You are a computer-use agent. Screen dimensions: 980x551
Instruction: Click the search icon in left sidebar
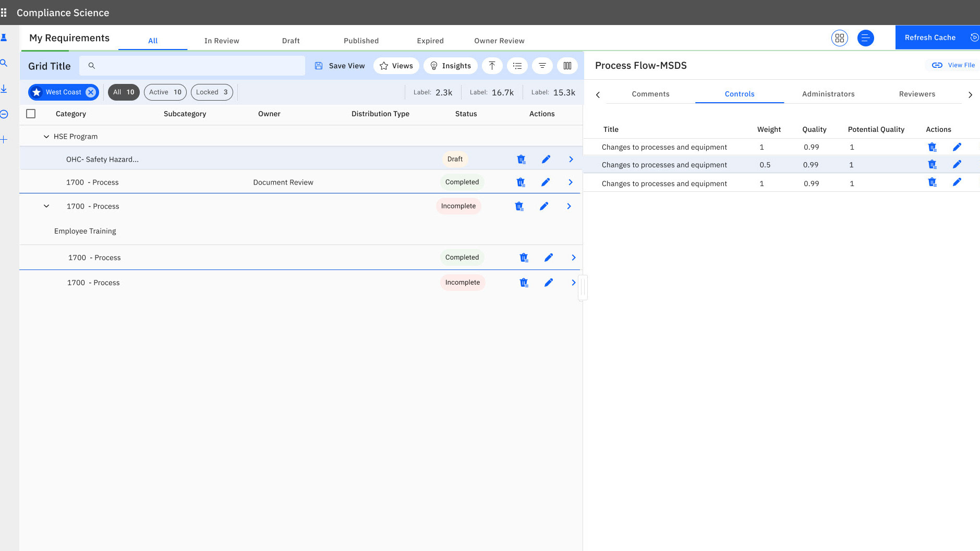pyautogui.click(x=4, y=63)
